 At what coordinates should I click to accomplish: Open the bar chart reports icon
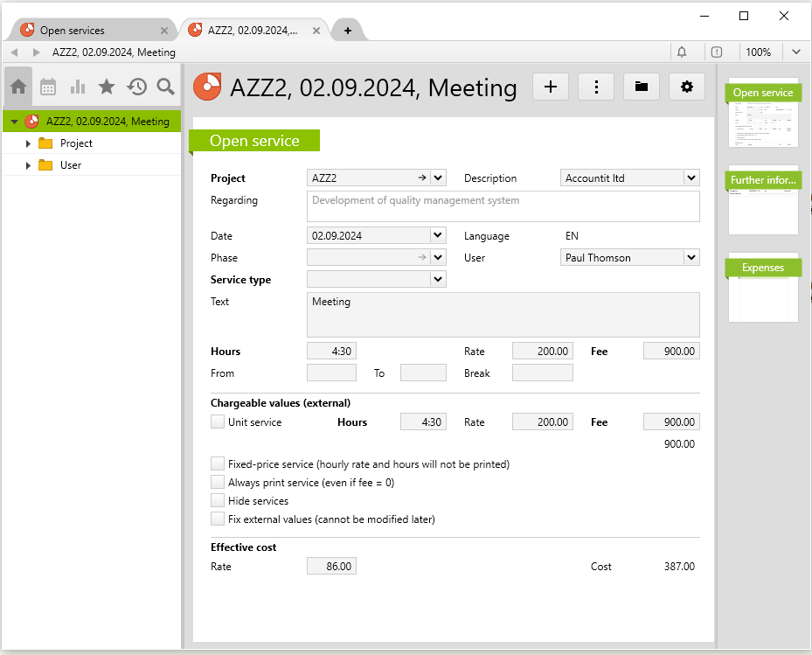78,87
